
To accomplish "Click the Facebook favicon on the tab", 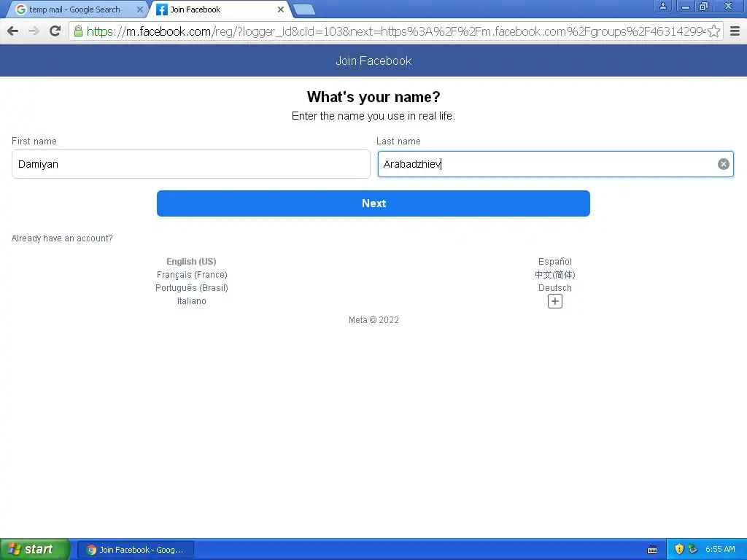I will [x=162, y=9].
